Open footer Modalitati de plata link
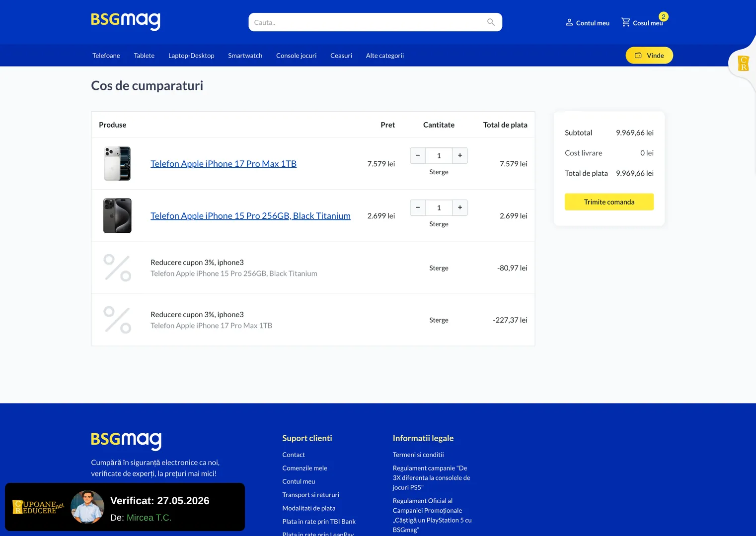The width and height of the screenshot is (756, 536). click(x=308, y=508)
